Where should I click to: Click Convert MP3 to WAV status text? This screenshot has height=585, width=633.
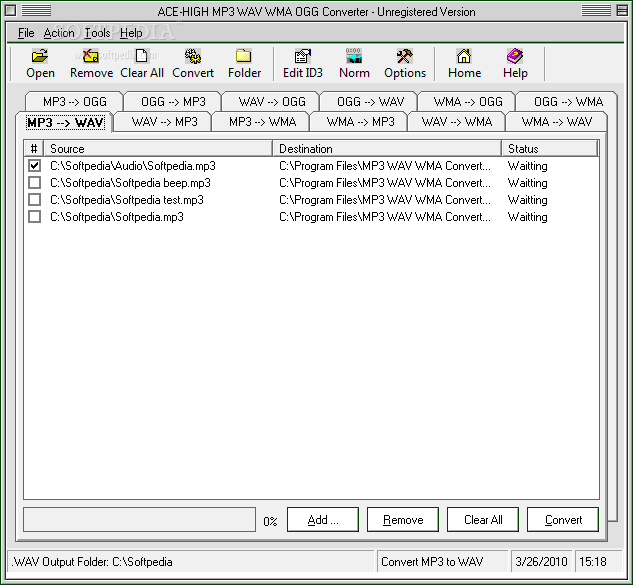432,562
